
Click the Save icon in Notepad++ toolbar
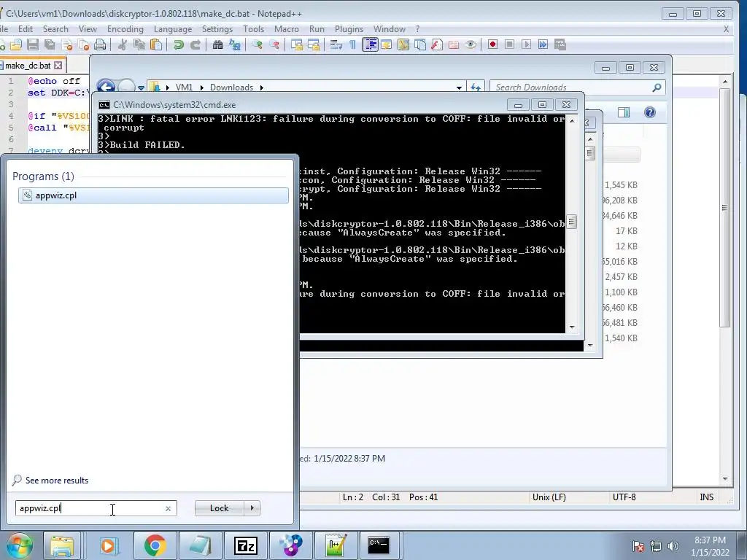(x=32, y=44)
